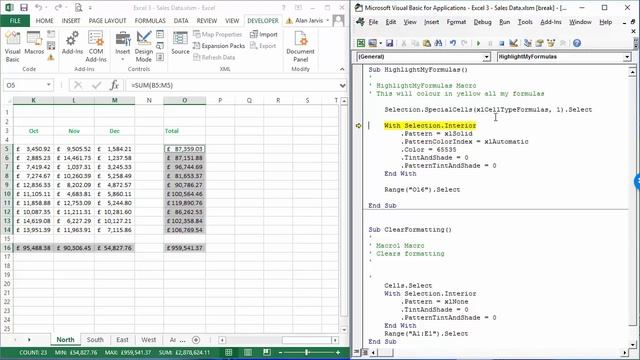This screenshot has height=360, width=640.
Task: Select the South worksheet tab
Action: pos(95,340)
